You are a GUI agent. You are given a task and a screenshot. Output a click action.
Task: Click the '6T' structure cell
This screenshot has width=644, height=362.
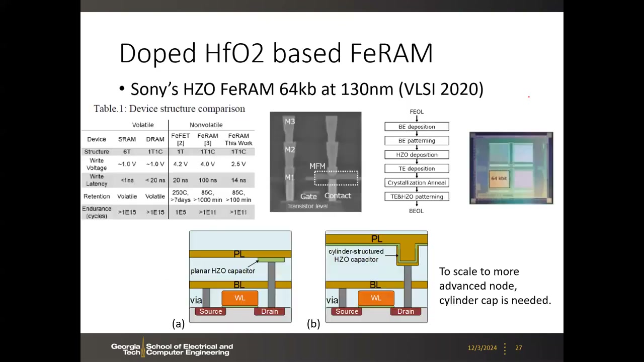(127, 151)
